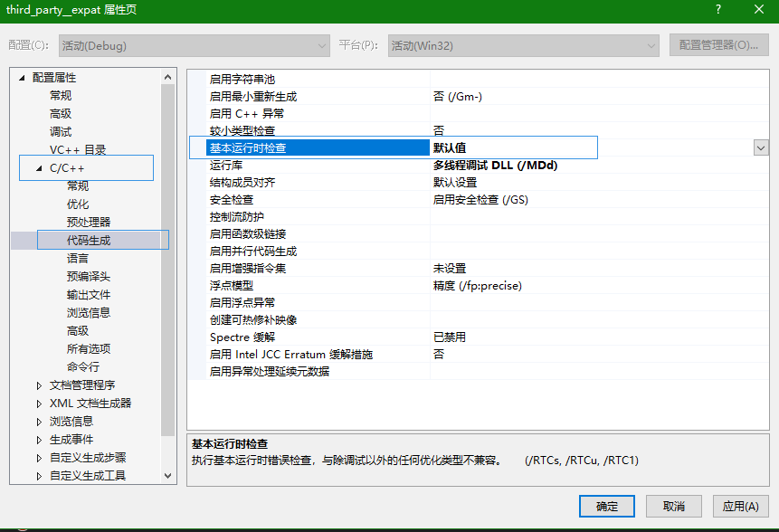Image resolution: width=779 pixels, height=532 pixels.
Task: Open the 基本运行时检查 value dropdown
Action: point(761,147)
